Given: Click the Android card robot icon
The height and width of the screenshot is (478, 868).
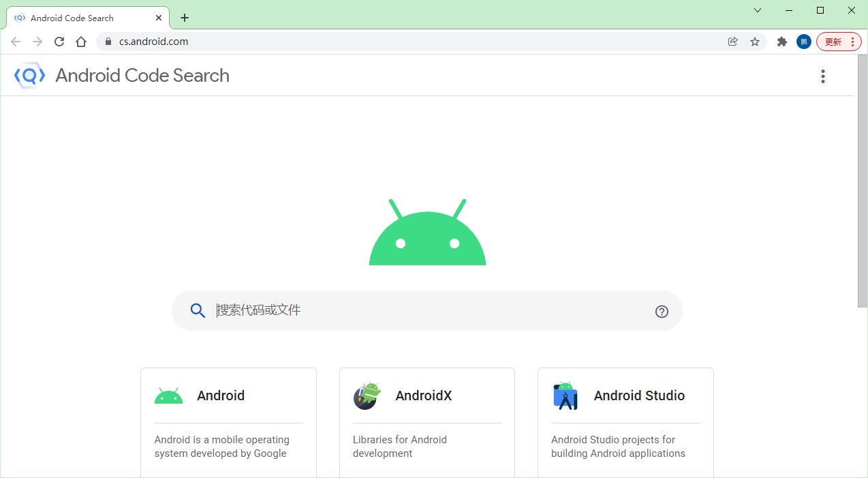Looking at the screenshot, I should click(x=168, y=395).
